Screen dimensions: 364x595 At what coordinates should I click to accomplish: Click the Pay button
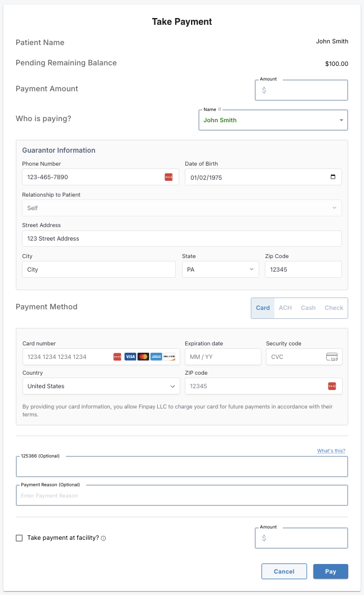click(331, 571)
